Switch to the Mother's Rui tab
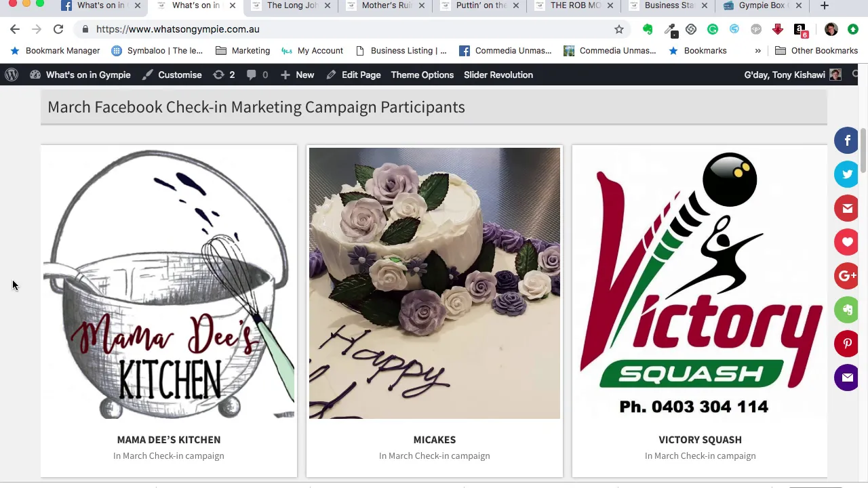868x488 pixels. [x=387, y=5]
